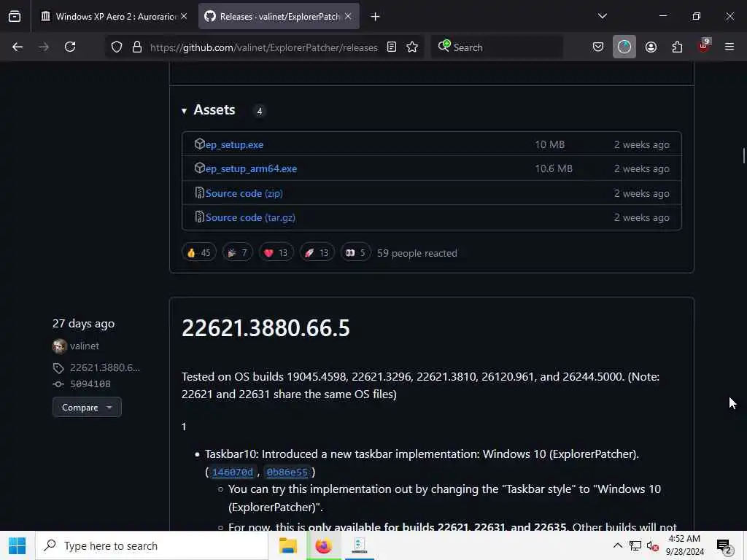
Task: Click the thumbs up reaction with 45
Action: pos(199,252)
